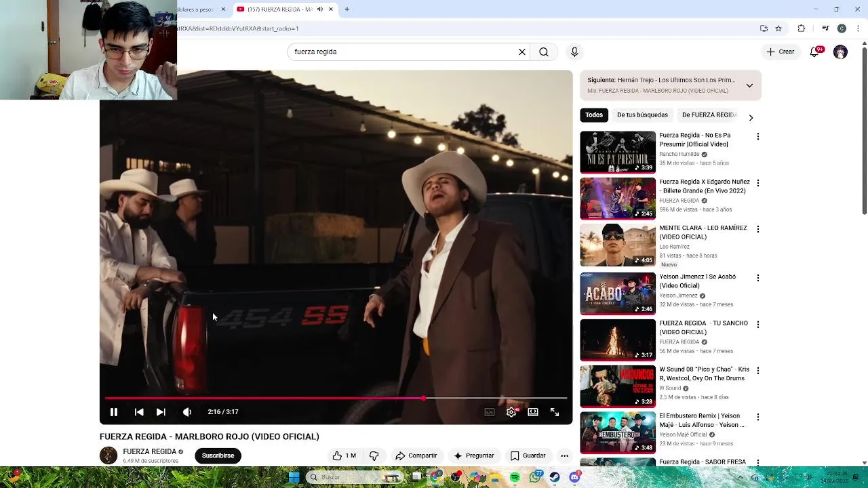868x488 pixels.
Task: Skip to the next video in the player
Action: 161,412
